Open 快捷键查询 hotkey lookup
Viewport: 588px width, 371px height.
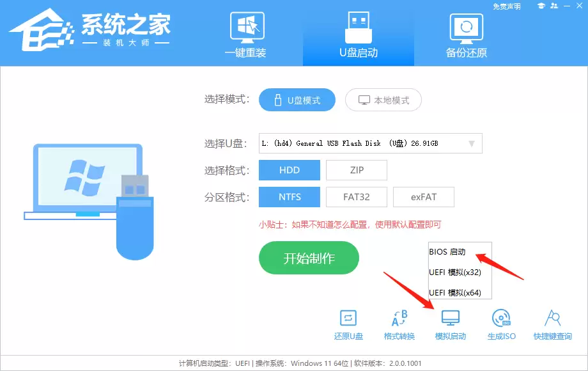click(552, 325)
